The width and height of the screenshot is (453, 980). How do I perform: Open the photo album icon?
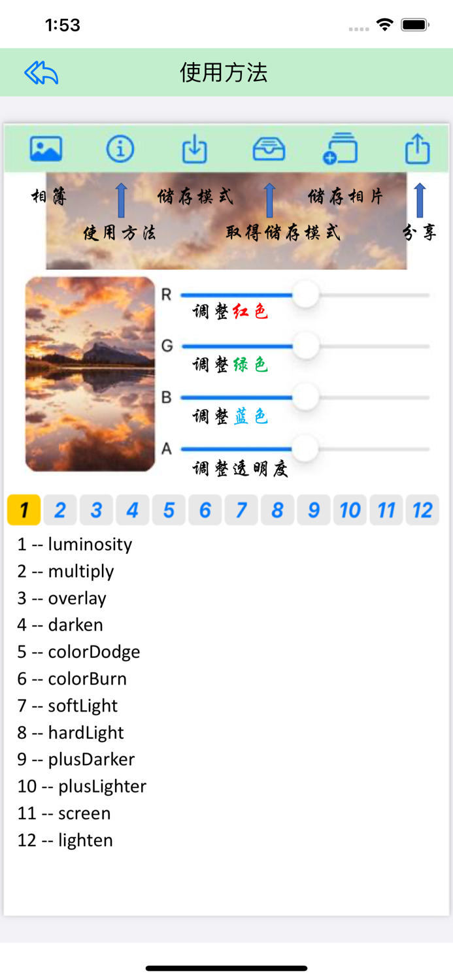coord(45,149)
